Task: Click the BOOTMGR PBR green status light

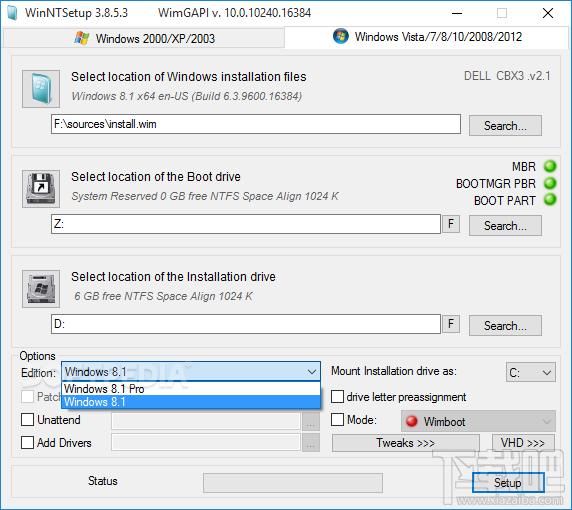Action: (x=550, y=183)
